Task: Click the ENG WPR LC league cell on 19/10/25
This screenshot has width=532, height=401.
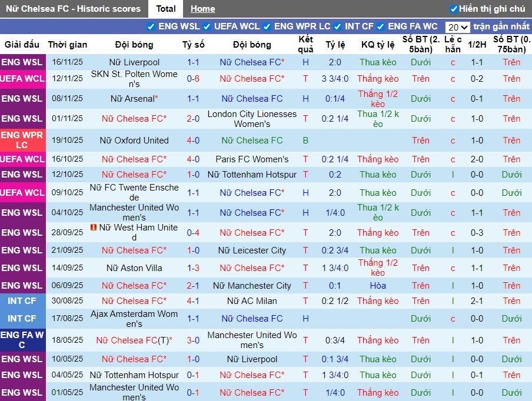Action: click(x=22, y=140)
